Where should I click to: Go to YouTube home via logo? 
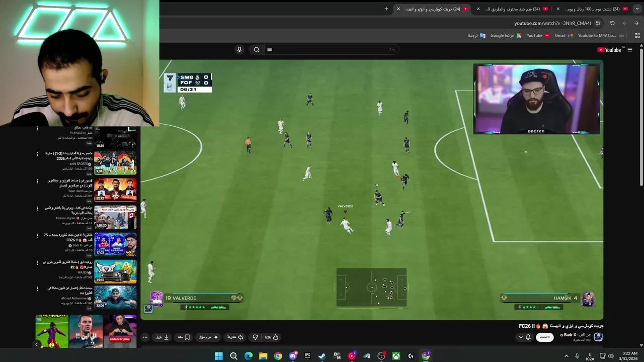(x=609, y=50)
